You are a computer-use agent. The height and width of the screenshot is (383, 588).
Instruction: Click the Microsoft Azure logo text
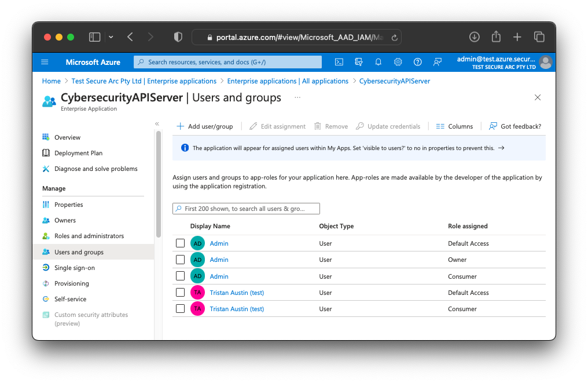(x=93, y=63)
